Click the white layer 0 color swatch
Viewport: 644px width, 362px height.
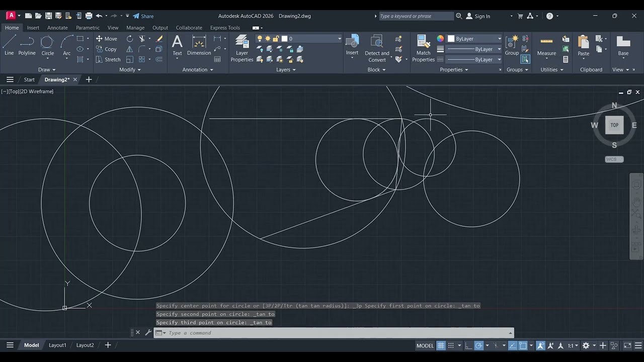pos(284,39)
